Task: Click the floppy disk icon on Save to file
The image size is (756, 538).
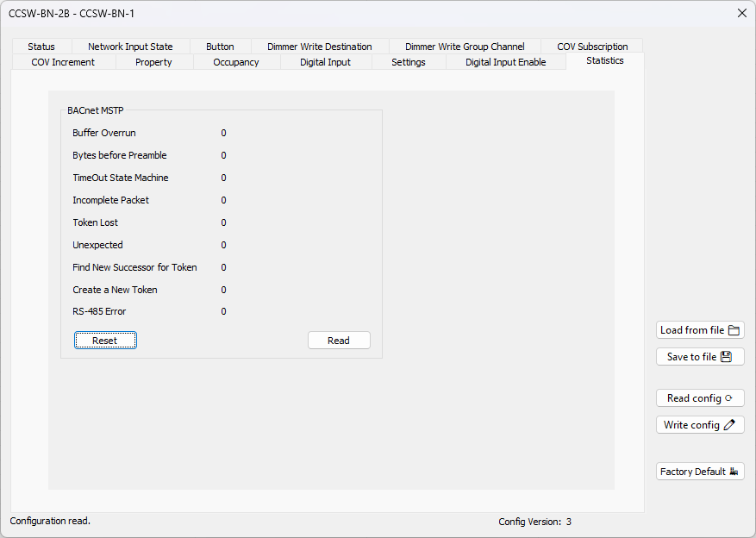Action: point(726,357)
